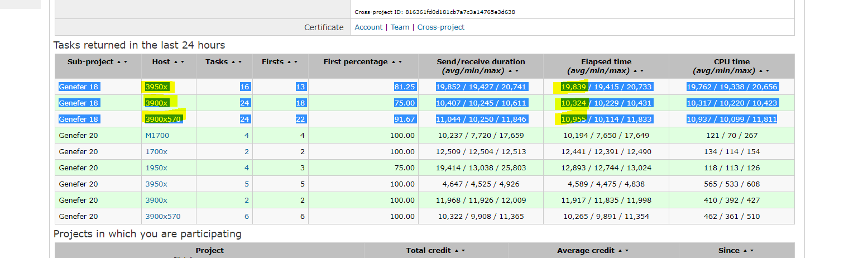The width and height of the screenshot is (868, 258).
Task: Open host 3900x570 in Genefer 20 row
Action: (163, 216)
